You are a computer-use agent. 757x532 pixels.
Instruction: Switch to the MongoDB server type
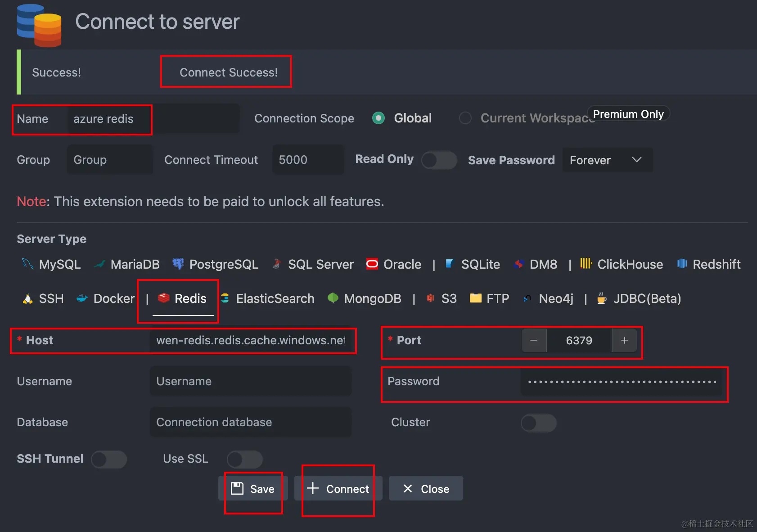coord(365,298)
